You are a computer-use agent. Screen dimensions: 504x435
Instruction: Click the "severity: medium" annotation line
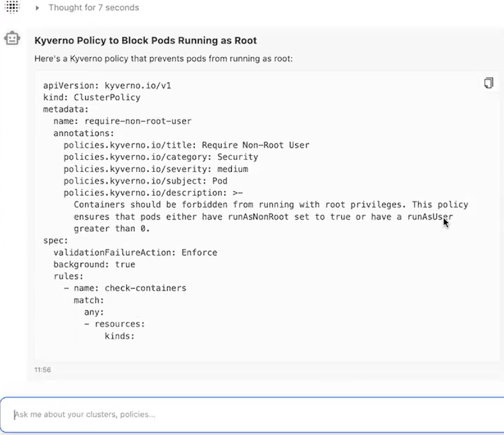click(156, 169)
